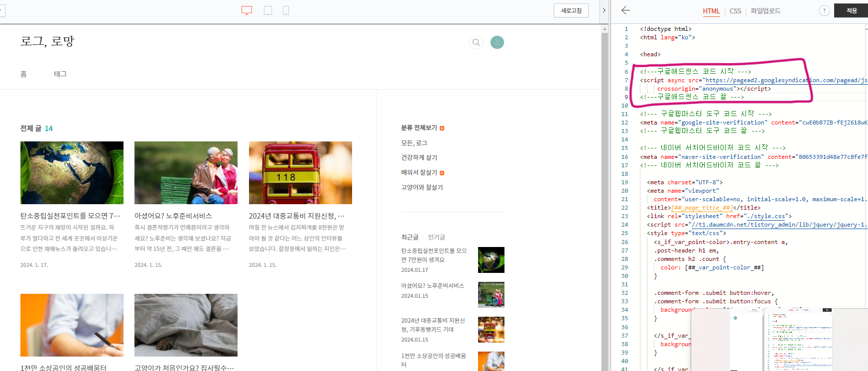Click the preview pane vertical scrollbar
868x371 pixels.
click(605, 199)
